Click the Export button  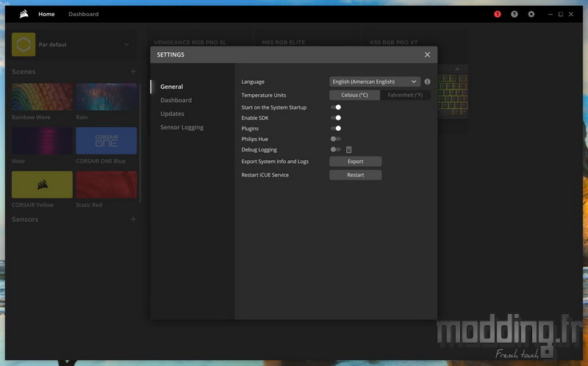[356, 162]
